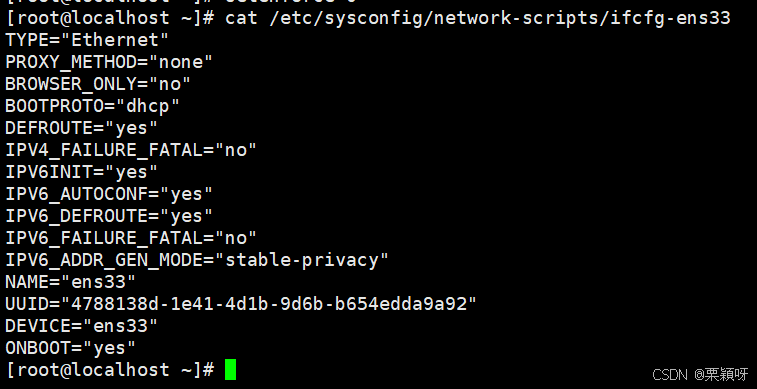
Task: Click the green terminal cursor block
Action: click(230, 369)
